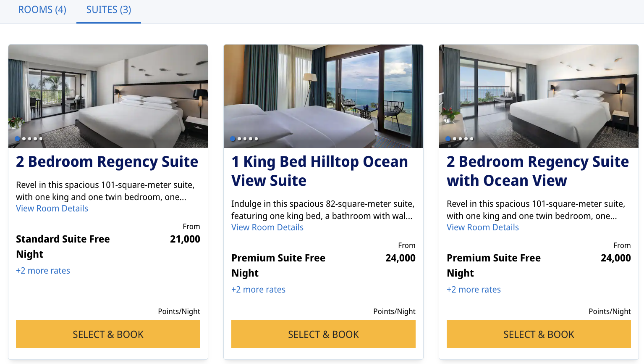Image resolution: width=644 pixels, height=364 pixels.
Task: Select first photo dot on Hilltop suite carousel
Action: tap(232, 138)
